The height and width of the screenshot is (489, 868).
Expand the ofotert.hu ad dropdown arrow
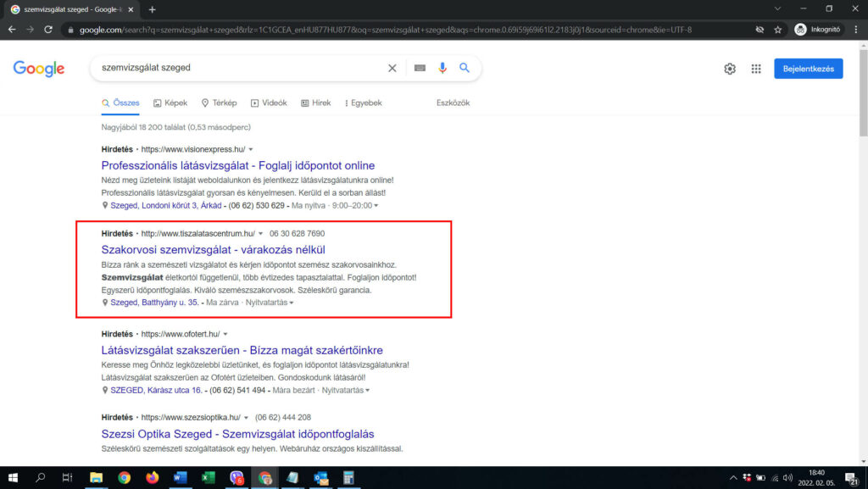coord(225,334)
